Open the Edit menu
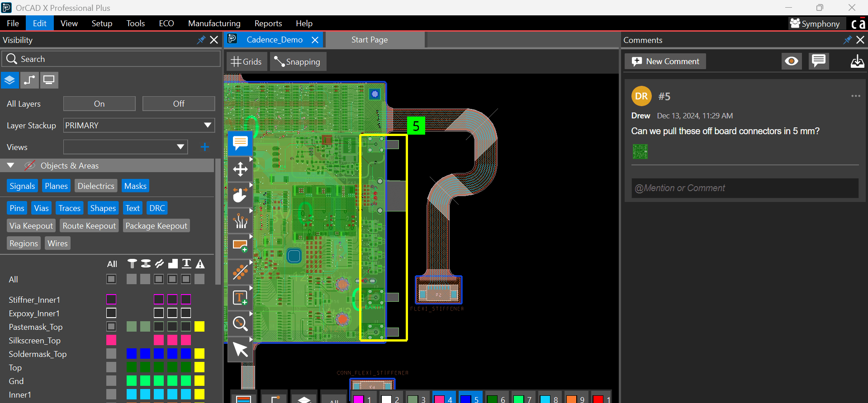Screen dimensions: 868x403 pos(40,23)
